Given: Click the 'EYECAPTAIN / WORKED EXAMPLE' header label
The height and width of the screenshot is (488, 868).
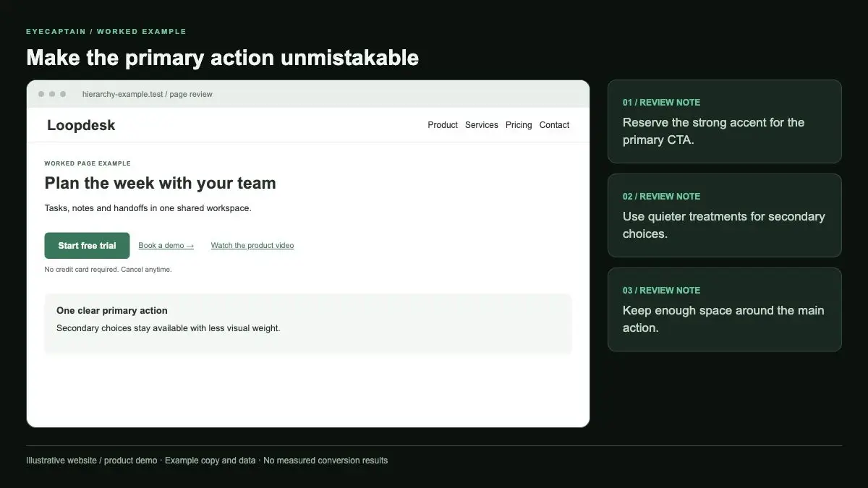Looking at the screenshot, I should pyautogui.click(x=106, y=32).
